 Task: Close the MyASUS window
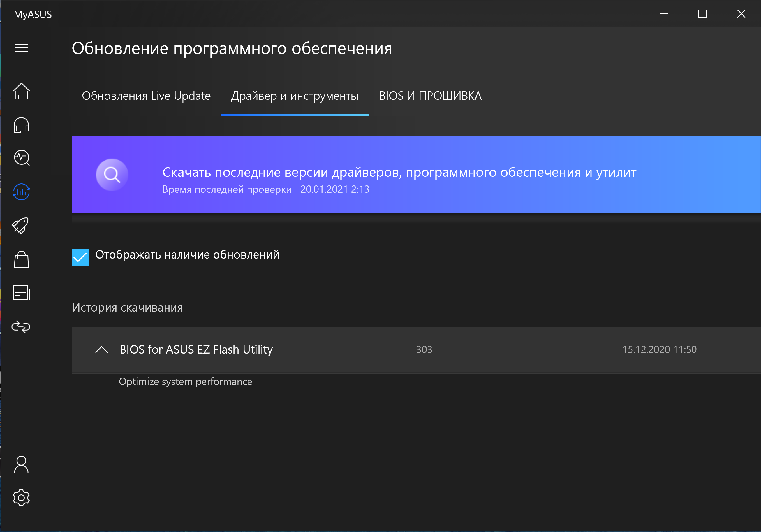(741, 14)
